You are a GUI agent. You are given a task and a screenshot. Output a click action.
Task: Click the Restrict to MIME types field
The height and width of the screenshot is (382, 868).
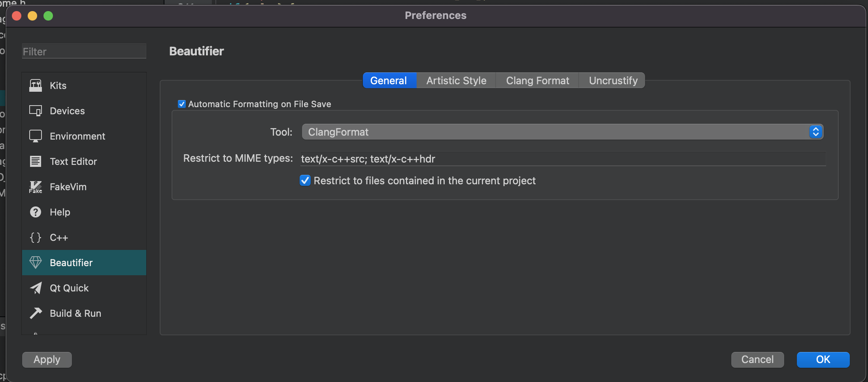tap(563, 159)
